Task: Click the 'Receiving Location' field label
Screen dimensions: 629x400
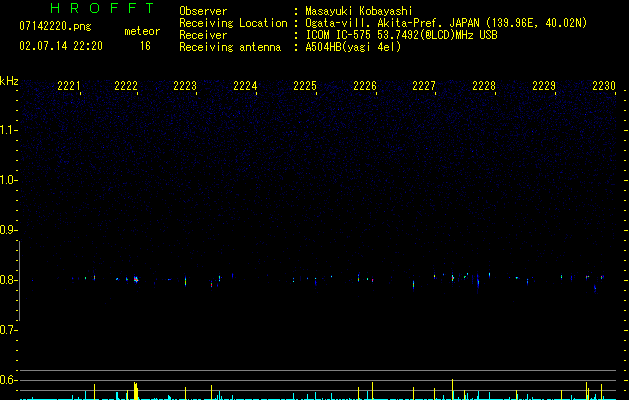Action: tap(233, 23)
